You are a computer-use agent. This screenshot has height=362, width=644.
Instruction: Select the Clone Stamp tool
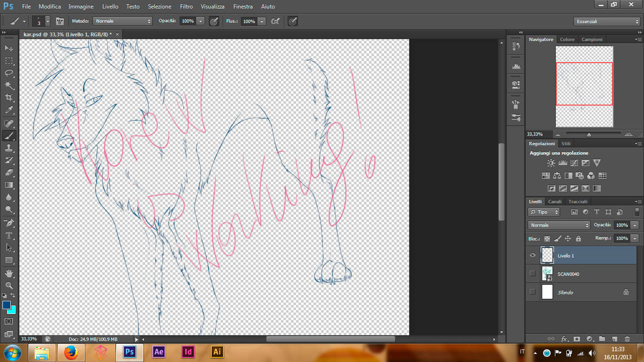point(9,149)
